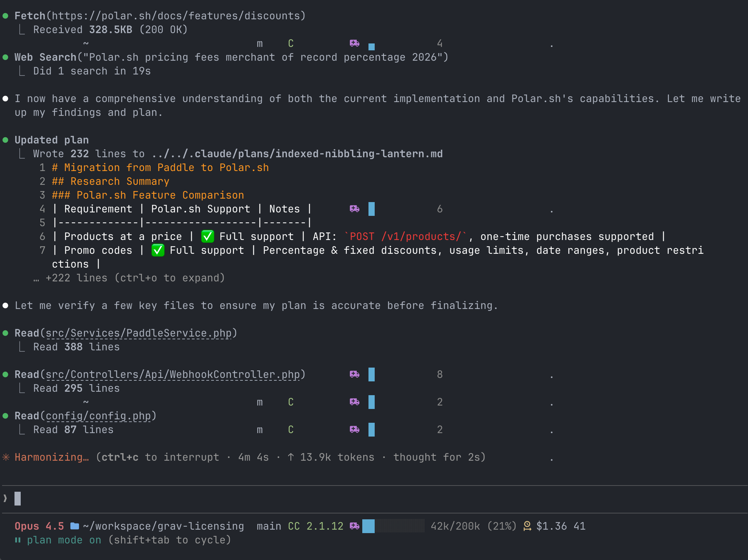The height and width of the screenshot is (560, 748).
Task: Click 'Did 1 search in 19s' result
Action: coord(92,71)
